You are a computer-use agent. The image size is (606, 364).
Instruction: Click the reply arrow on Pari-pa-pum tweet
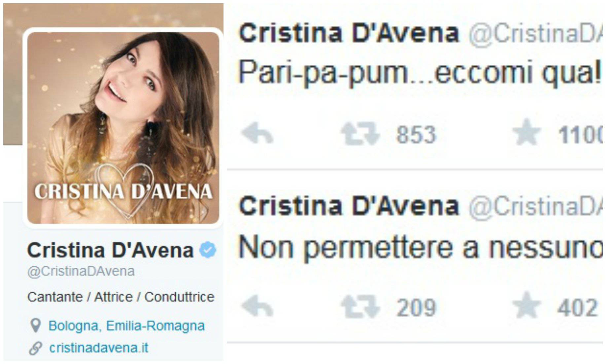coord(257,133)
